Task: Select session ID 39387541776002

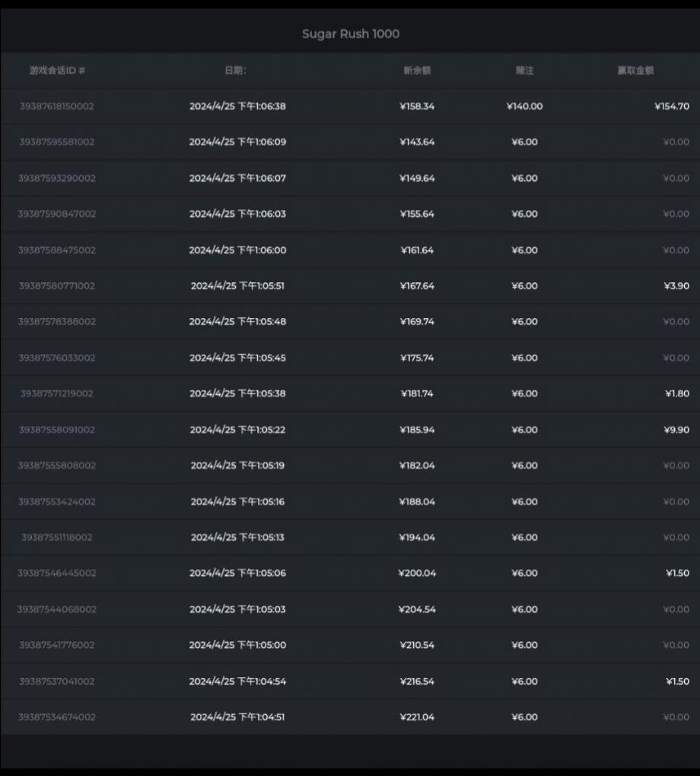Action: (57, 645)
